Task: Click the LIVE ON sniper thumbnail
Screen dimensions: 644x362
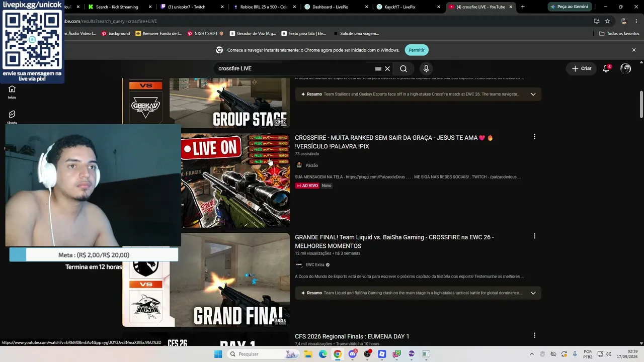Action: point(235,180)
